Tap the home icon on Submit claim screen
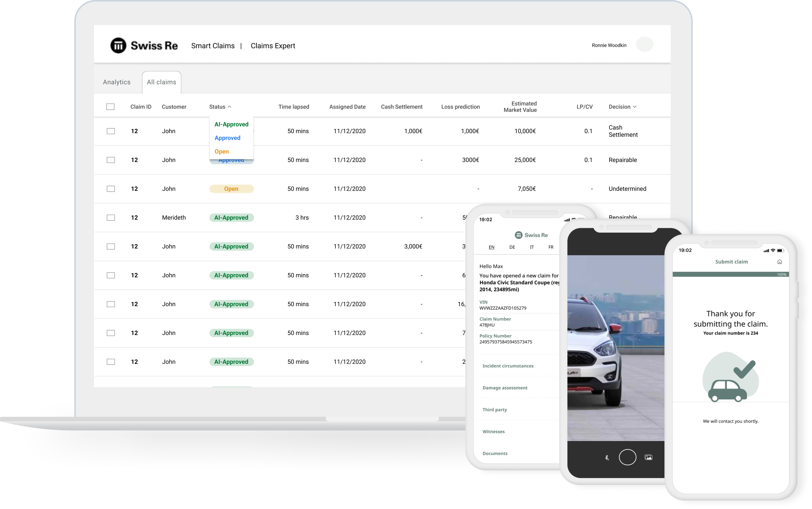This screenshot has height=509, width=812. coord(779,261)
